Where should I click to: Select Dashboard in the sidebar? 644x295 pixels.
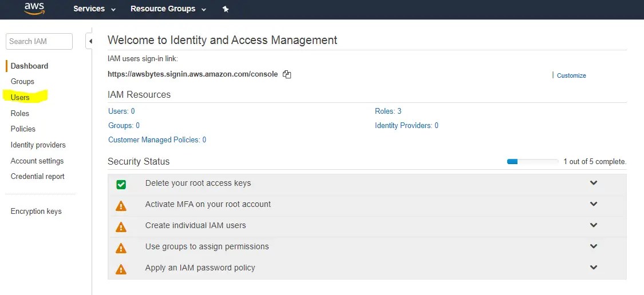click(x=29, y=66)
